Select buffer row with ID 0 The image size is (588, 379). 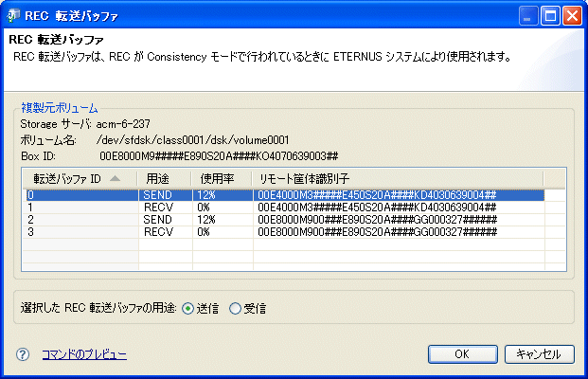coord(285,195)
